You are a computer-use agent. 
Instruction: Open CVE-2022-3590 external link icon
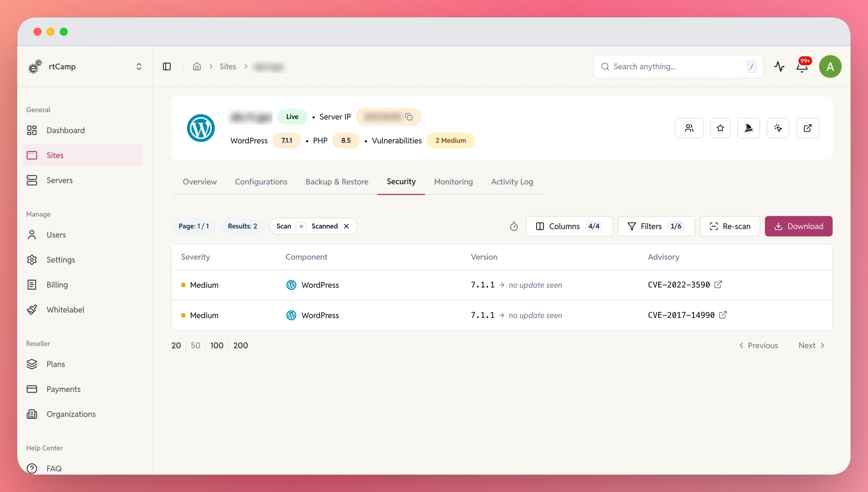(718, 285)
